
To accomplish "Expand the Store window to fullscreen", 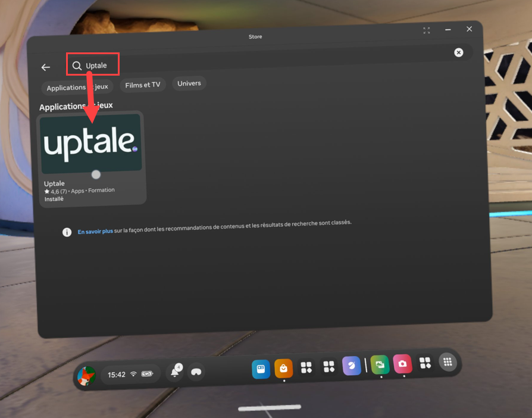I will [427, 30].
